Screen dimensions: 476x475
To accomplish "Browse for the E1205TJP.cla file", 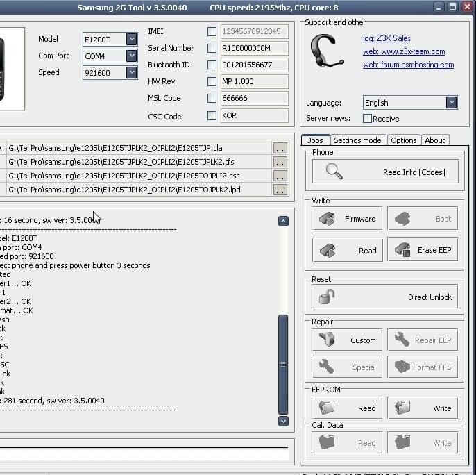I will [x=280, y=148].
